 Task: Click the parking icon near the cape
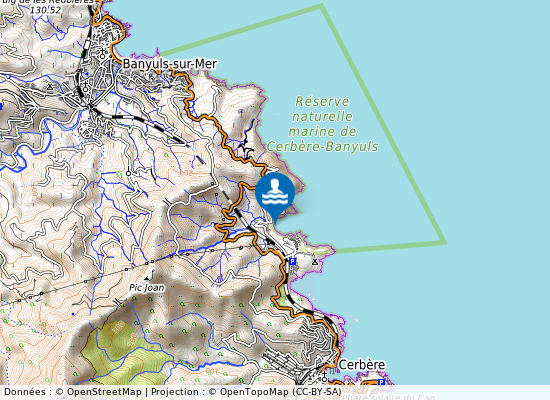pyautogui.click(x=293, y=261)
